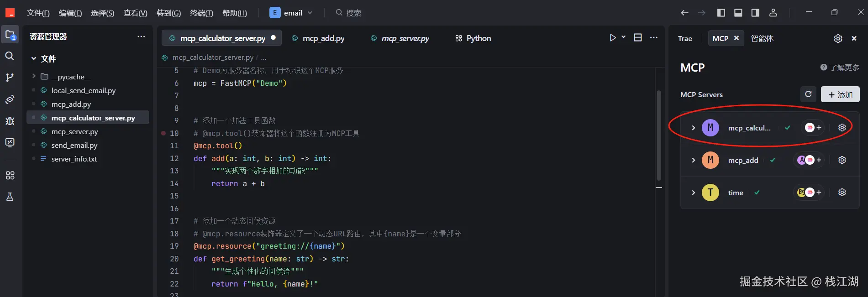Open the Explorer view in the activity bar
Viewport: 868px width, 297px height.
[10, 35]
